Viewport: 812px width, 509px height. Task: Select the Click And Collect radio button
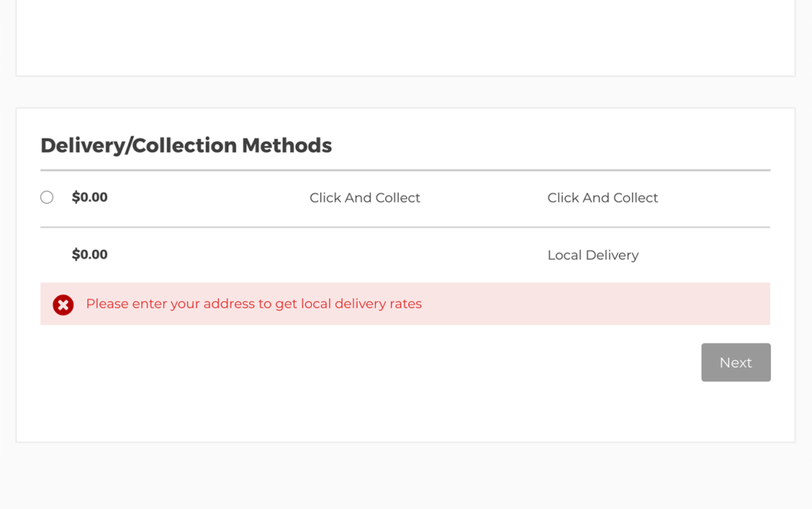pos(47,197)
